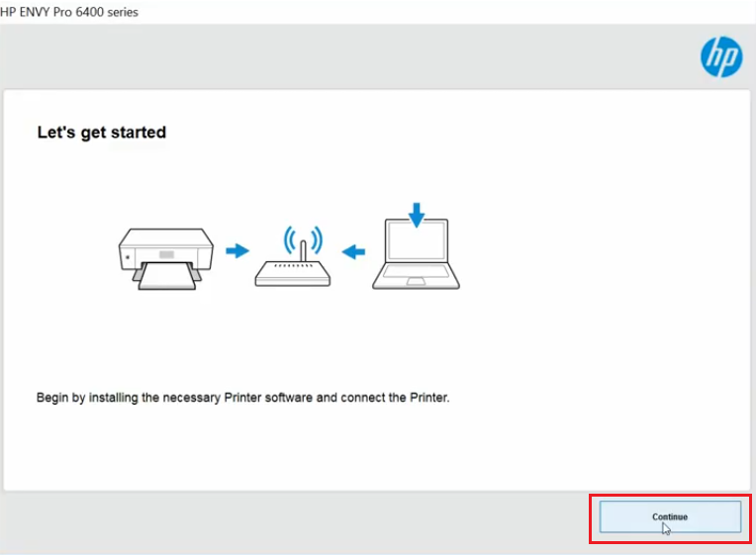Click the HP logo icon

click(x=721, y=57)
